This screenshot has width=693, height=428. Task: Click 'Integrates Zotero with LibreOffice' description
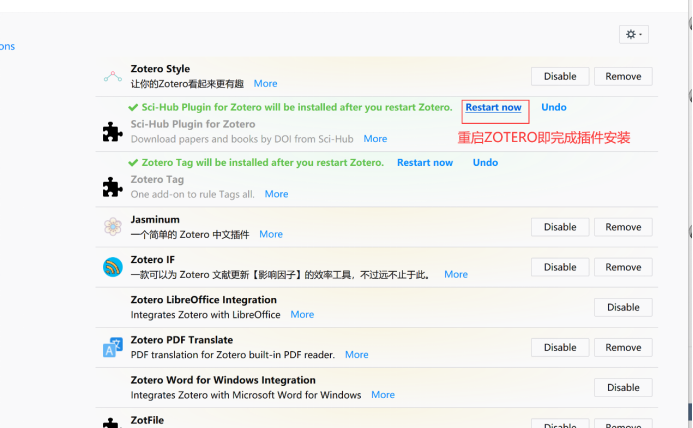click(x=206, y=315)
